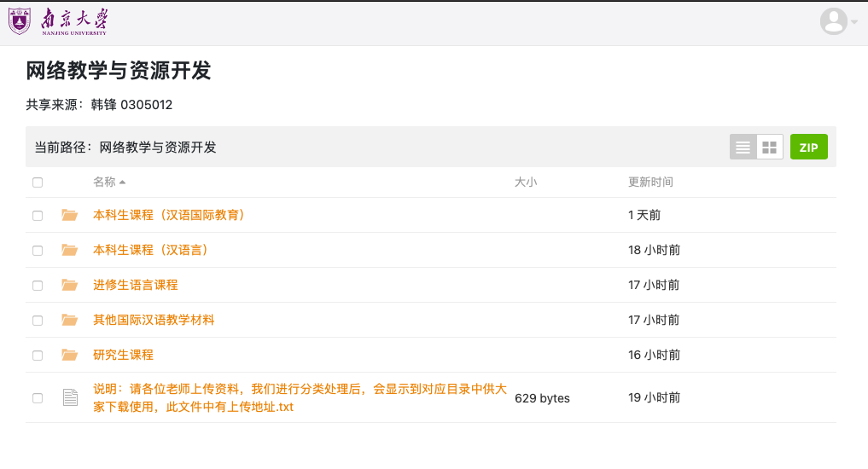Open the 本科生课程（汉语言）folder link
Image resolution: width=868 pixels, height=469 pixels.
click(150, 251)
